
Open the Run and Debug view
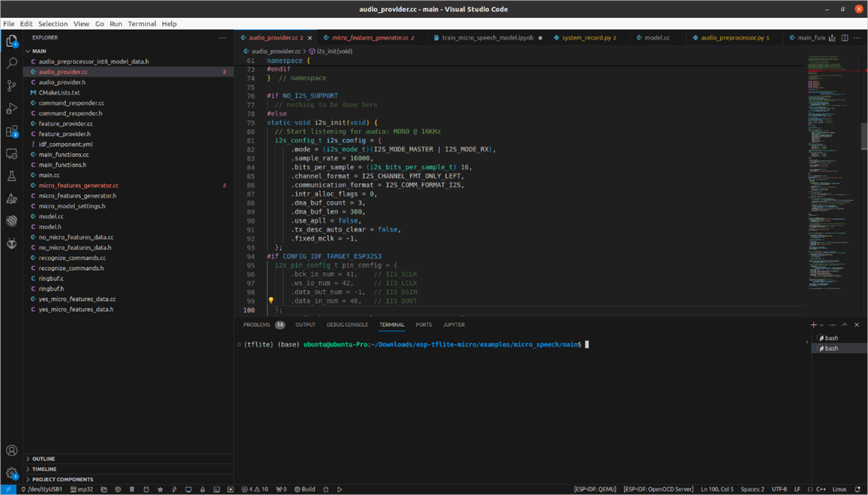click(x=12, y=109)
